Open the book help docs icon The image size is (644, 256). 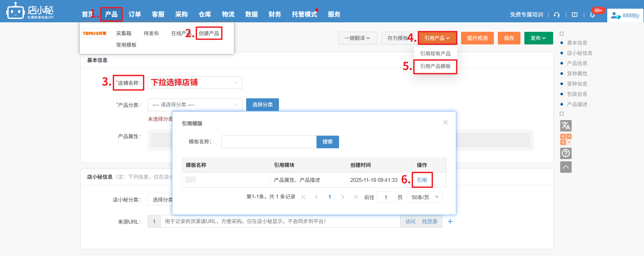[x=575, y=15]
